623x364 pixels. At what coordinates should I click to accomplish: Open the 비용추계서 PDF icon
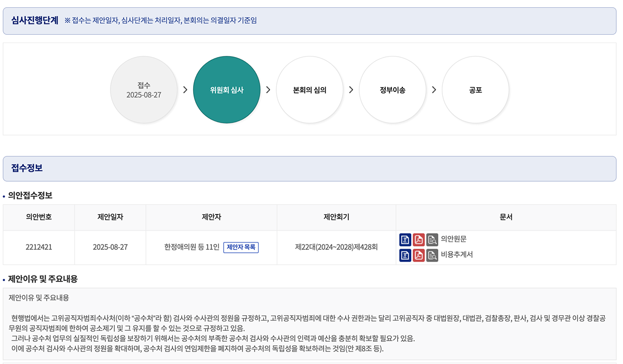(x=418, y=255)
